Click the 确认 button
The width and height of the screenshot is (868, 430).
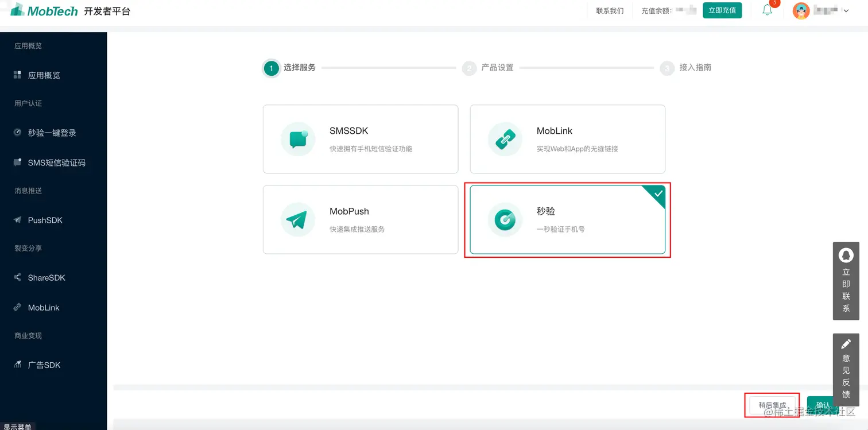[x=823, y=405]
